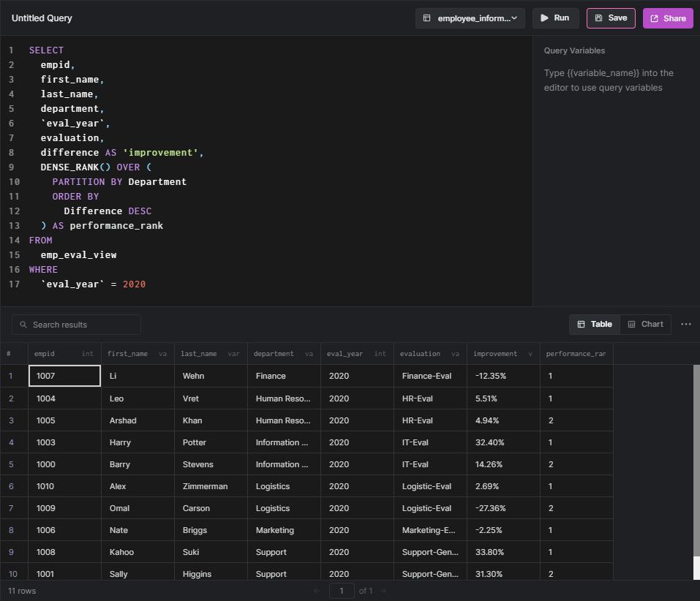Open the three-dot results options menu

686,325
